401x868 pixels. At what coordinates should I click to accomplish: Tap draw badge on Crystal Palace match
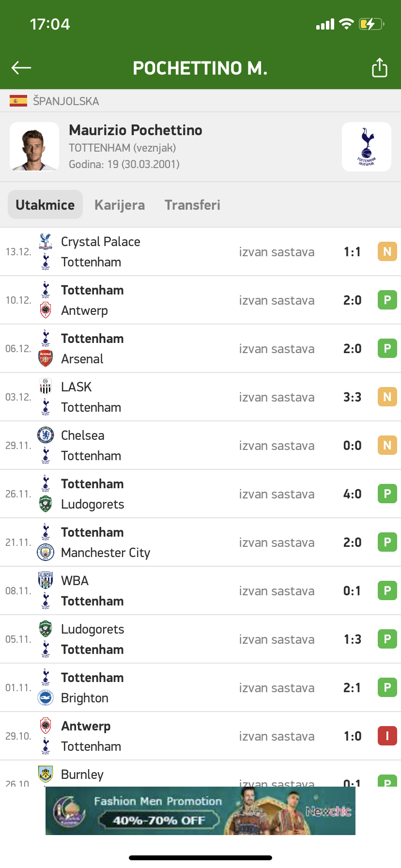point(387,251)
